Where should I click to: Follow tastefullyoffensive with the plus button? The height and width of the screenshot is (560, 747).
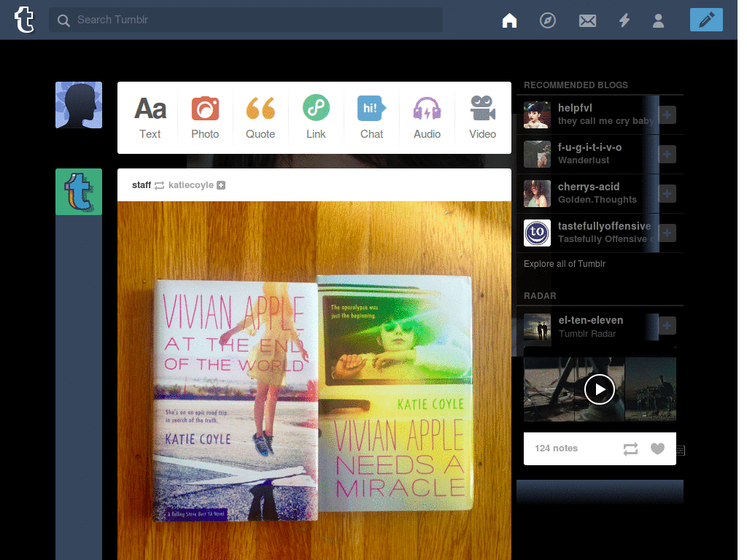[667, 233]
